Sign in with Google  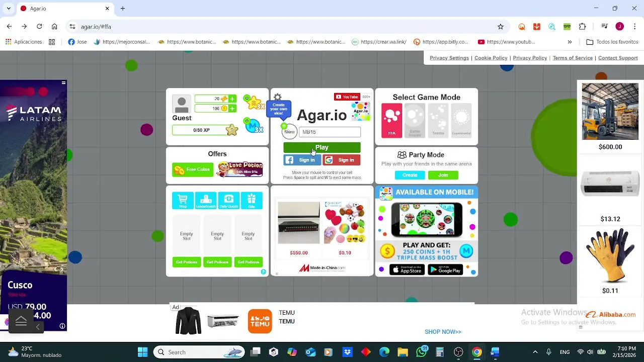coord(342,160)
